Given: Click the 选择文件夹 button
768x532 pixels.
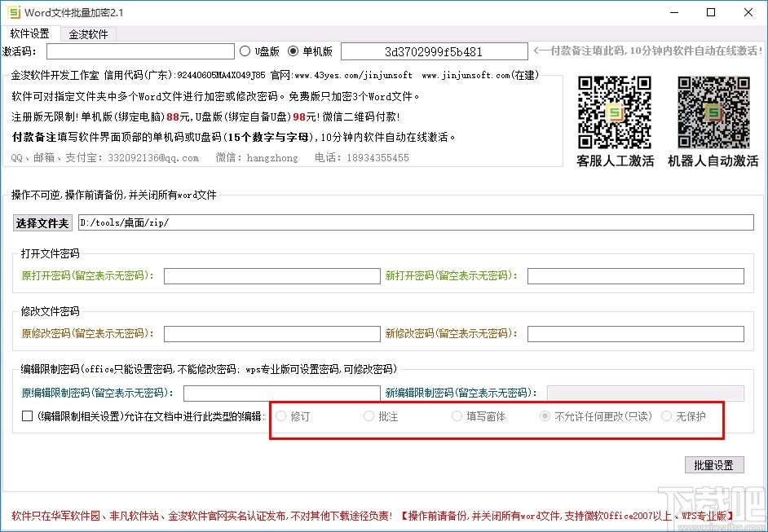Looking at the screenshot, I should [42, 222].
